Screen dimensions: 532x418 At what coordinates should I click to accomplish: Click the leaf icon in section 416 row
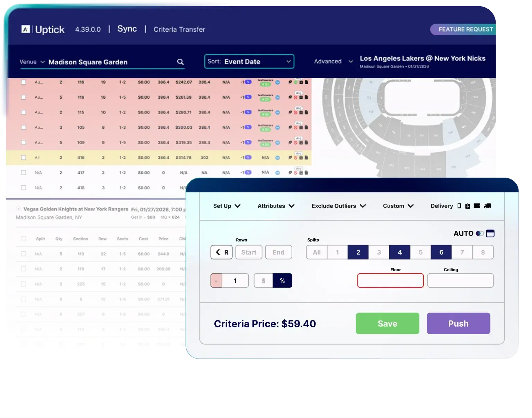290,158
